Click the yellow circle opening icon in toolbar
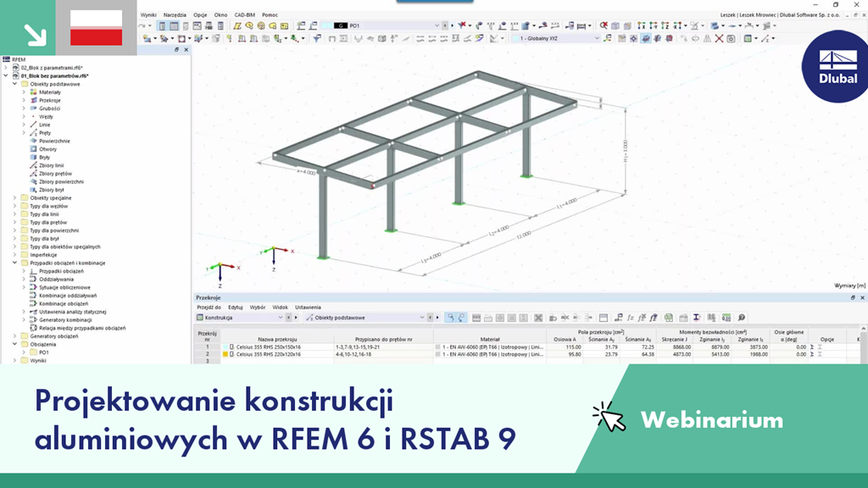Image resolution: width=868 pixels, height=488 pixels. [261, 25]
